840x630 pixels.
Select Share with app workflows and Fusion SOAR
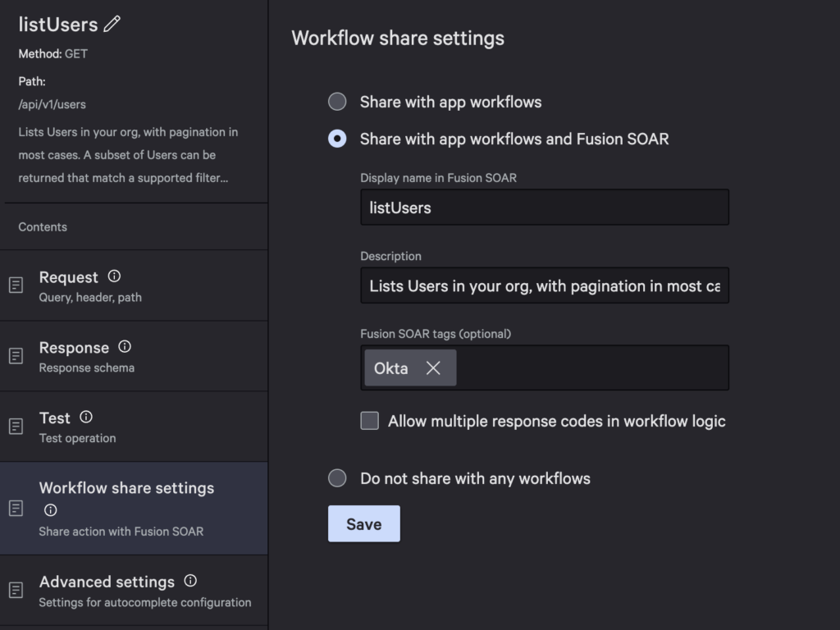pyautogui.click(x=337, y=139)
